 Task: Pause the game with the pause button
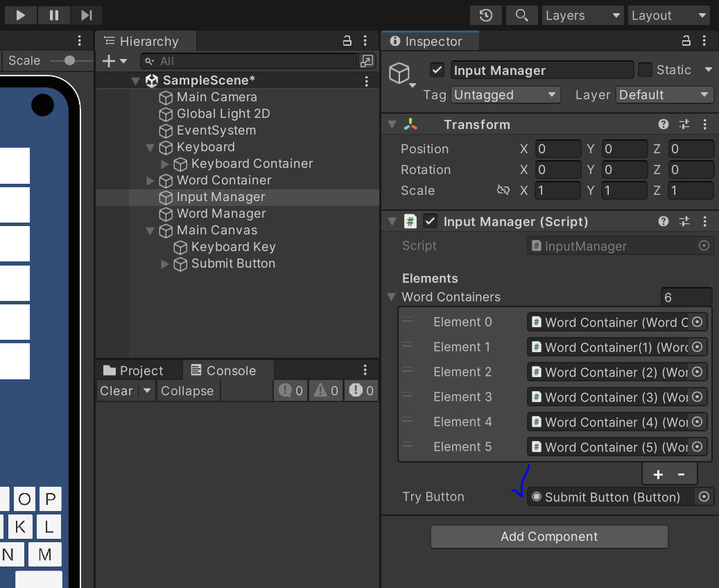pos(53,15)
